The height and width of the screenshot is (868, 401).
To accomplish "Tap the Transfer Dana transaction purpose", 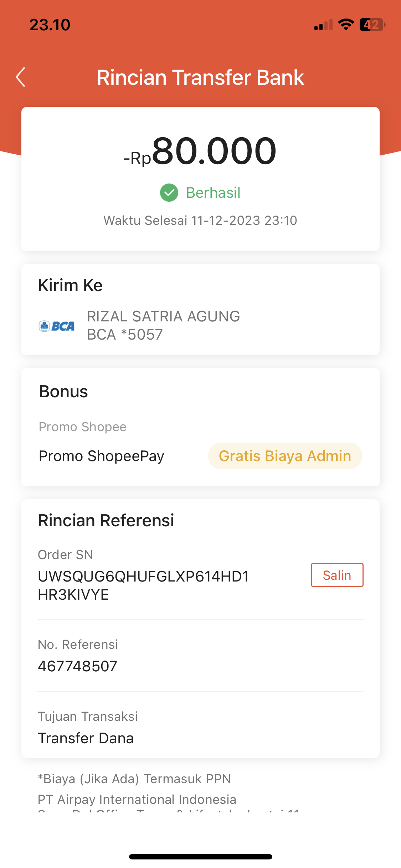I will pos(86,738).
